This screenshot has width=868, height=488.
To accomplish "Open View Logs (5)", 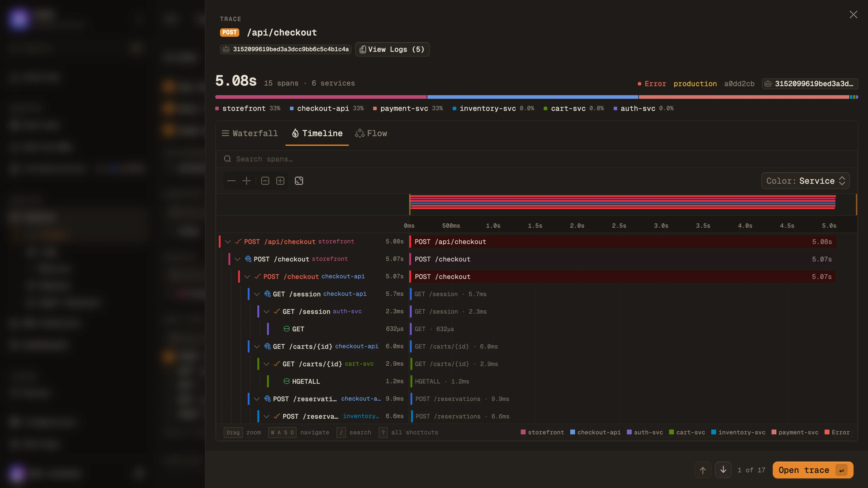I will point(392,49).
